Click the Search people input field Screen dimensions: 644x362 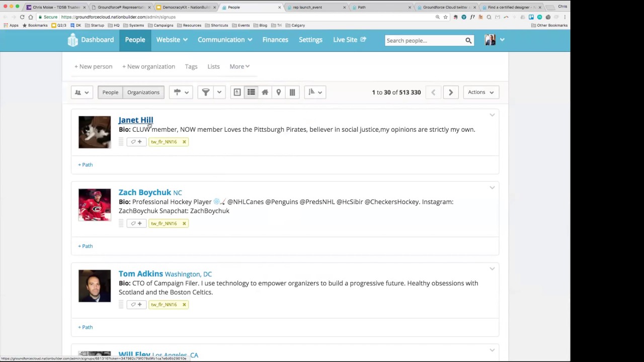click(x=425, y=40)
